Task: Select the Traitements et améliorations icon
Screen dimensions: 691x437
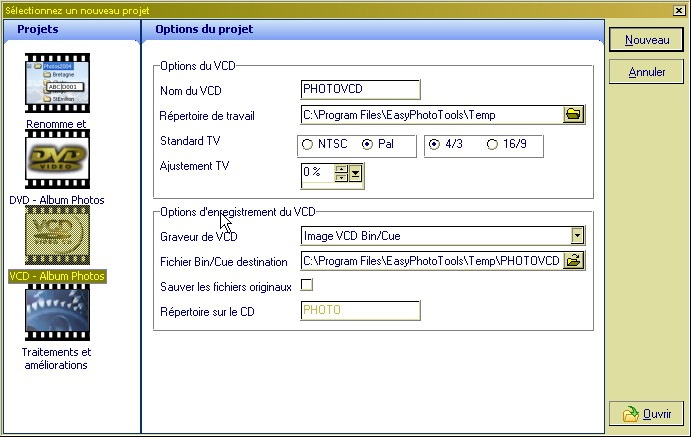Action: pos(57,314)
